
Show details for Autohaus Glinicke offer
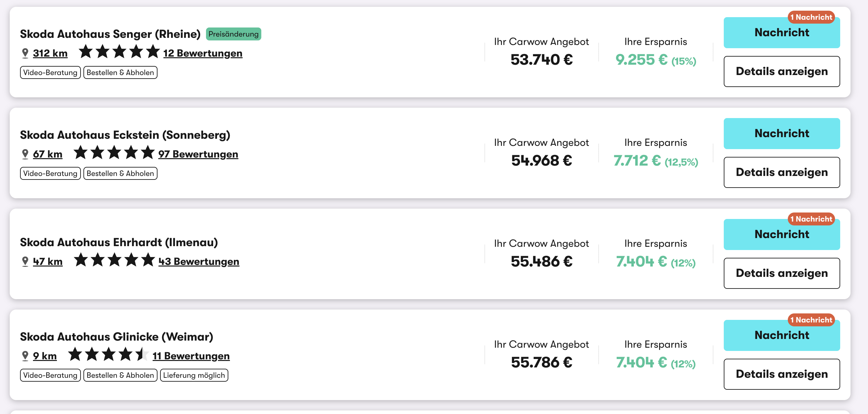[x=781, y=374]
